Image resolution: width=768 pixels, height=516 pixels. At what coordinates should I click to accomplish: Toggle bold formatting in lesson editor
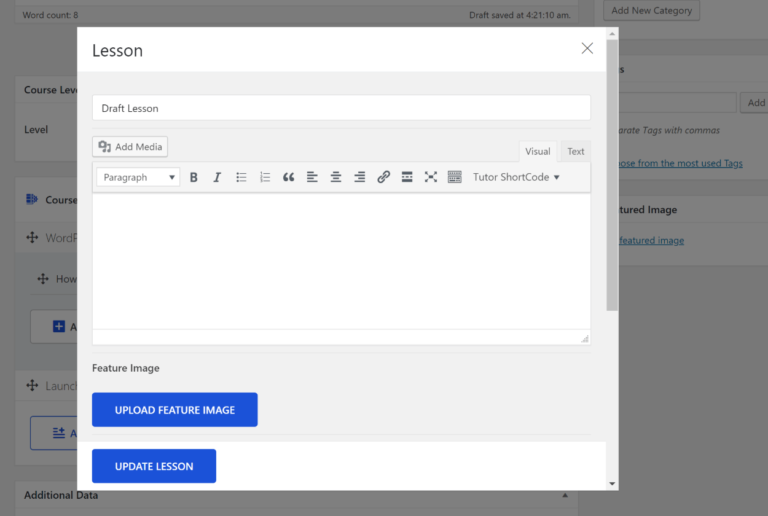coord(193,177)
